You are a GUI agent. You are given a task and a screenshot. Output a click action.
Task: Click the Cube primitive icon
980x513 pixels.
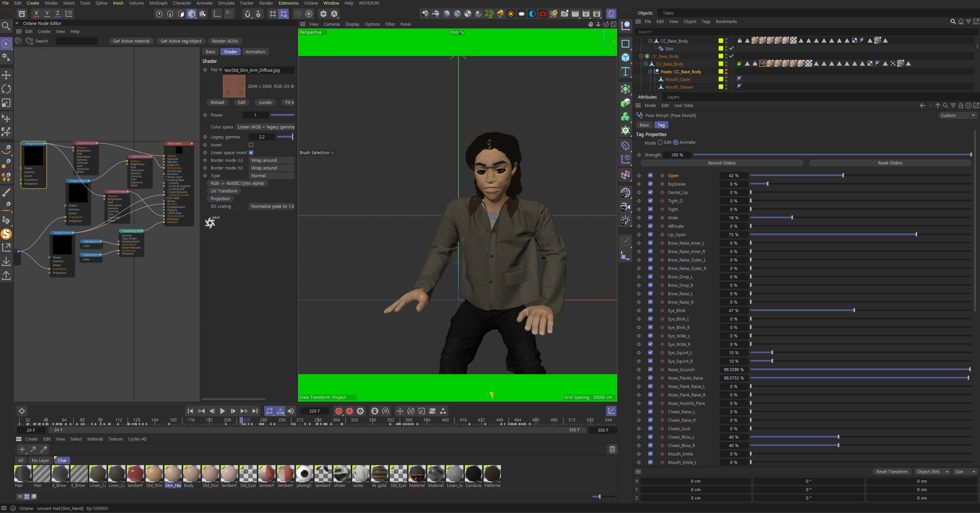point(625,58)
